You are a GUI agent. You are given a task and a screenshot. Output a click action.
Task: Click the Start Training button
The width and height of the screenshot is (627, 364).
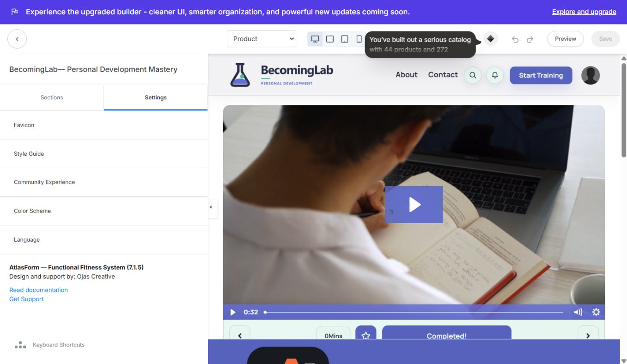point(541,75)
